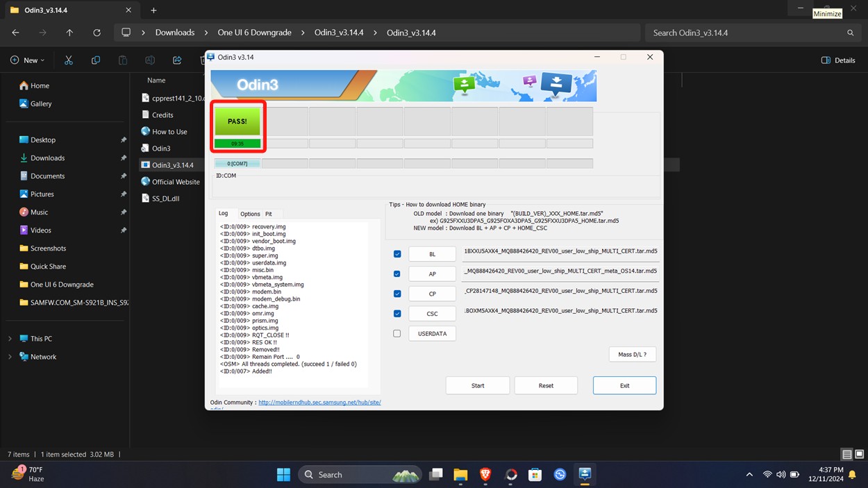The image size is (868, 488).
Task: Select the Rename icon in Explorer toolbar
Action: pyautogui.click(x=150, y=60)
